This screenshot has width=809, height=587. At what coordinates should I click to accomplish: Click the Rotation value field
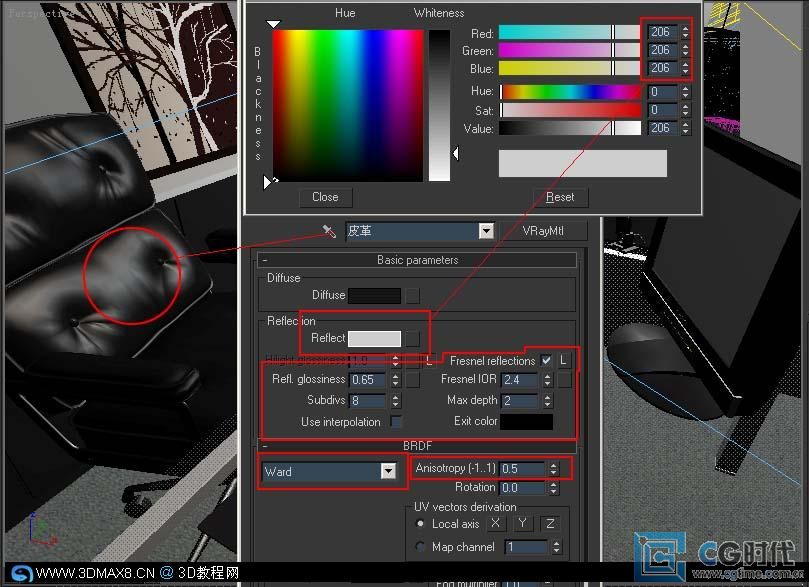[x=522, y=487]
